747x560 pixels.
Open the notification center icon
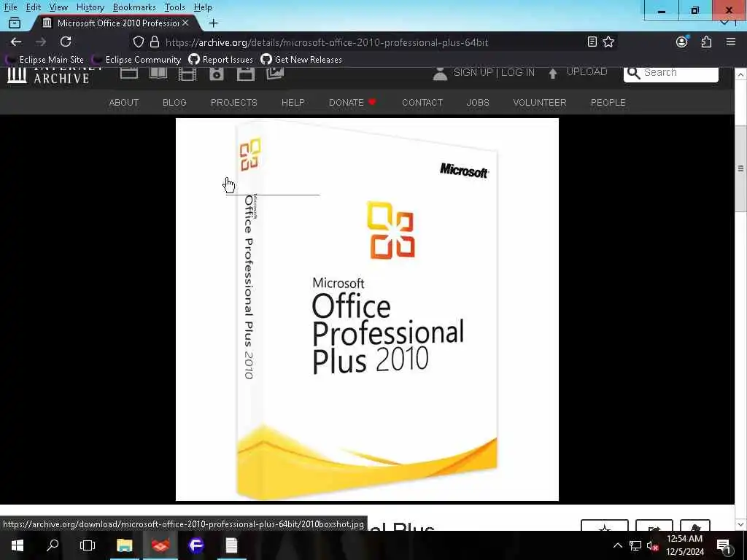724,546
